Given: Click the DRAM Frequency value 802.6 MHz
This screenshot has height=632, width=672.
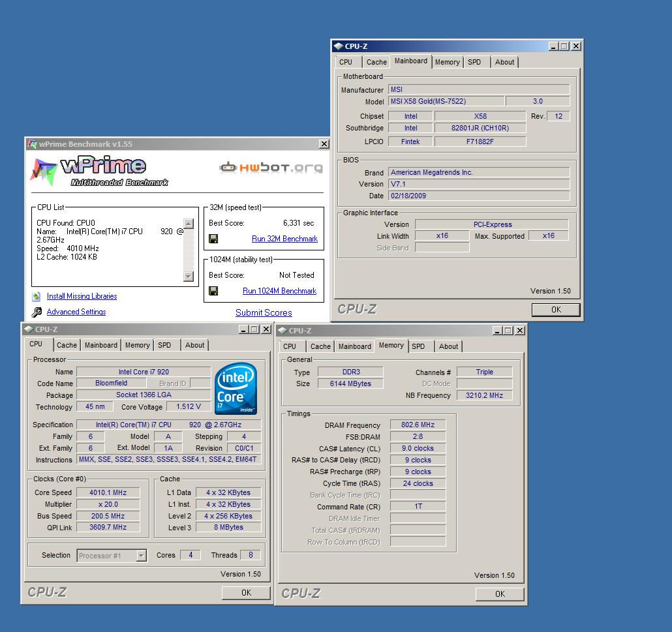Looking at the screenshot, I should tap(418, 425).
